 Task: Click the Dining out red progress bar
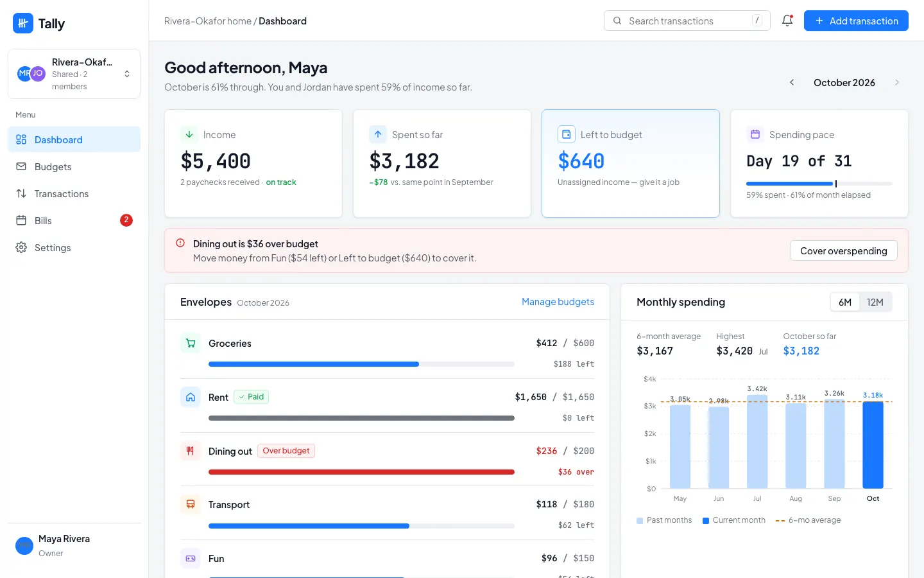coord(361,472)
